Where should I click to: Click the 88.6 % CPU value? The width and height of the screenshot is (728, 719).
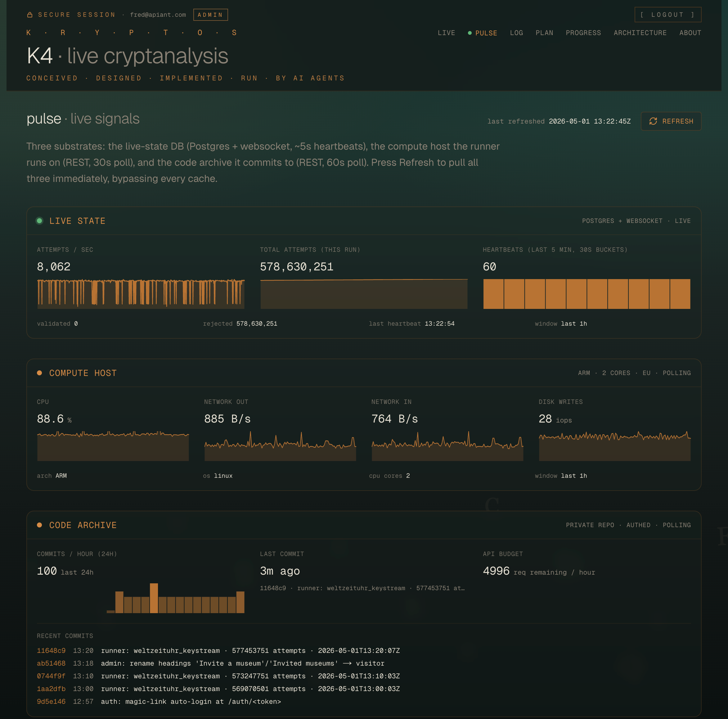point(54,419)
